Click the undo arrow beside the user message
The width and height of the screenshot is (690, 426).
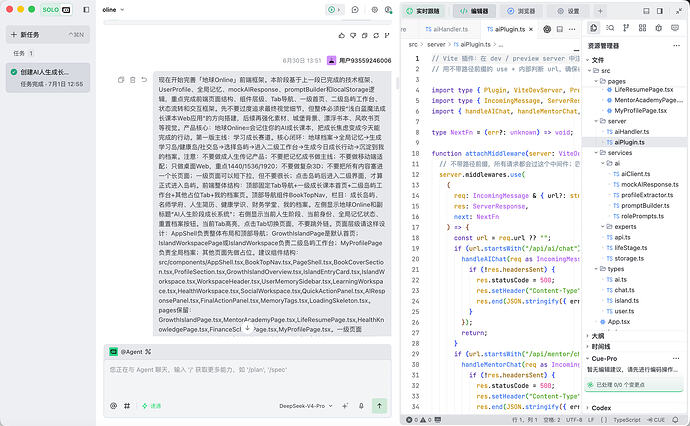click(x=144, y=80)
